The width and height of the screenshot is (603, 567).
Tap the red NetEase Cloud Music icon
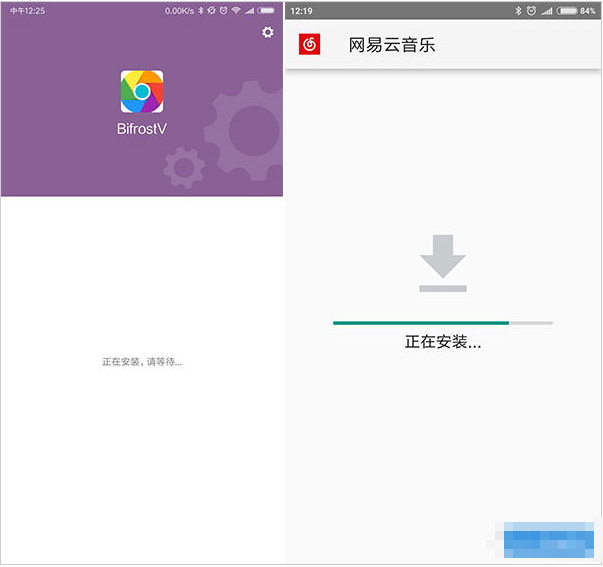310,44
